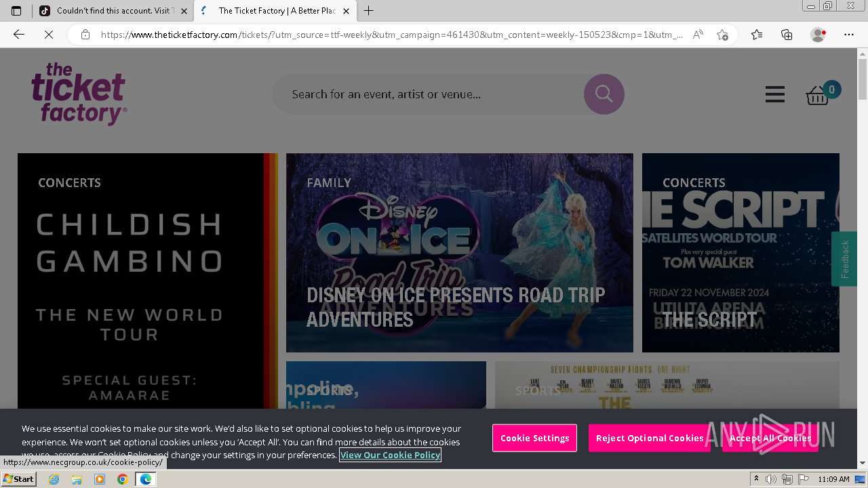Close The Ticket Factory tab
Viewport: 868px width, 488px height.
point(346,11)
